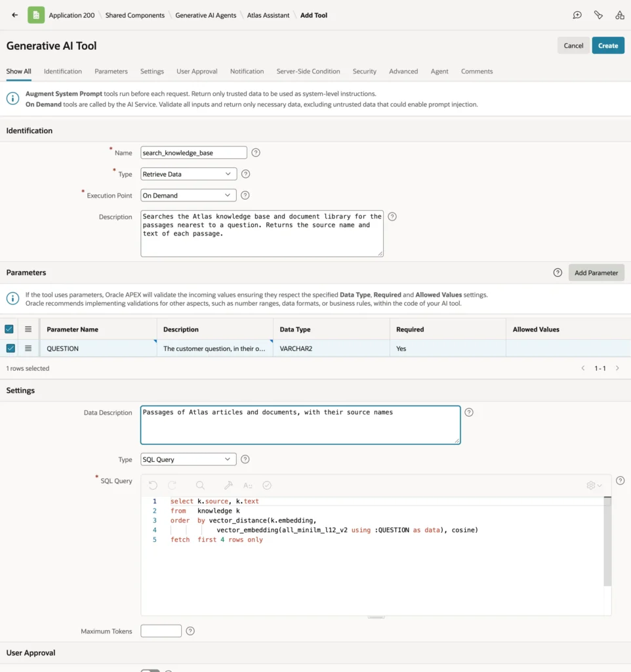
Task: Click into the Maximum Tokens field
Action: [x=161, y=631]
